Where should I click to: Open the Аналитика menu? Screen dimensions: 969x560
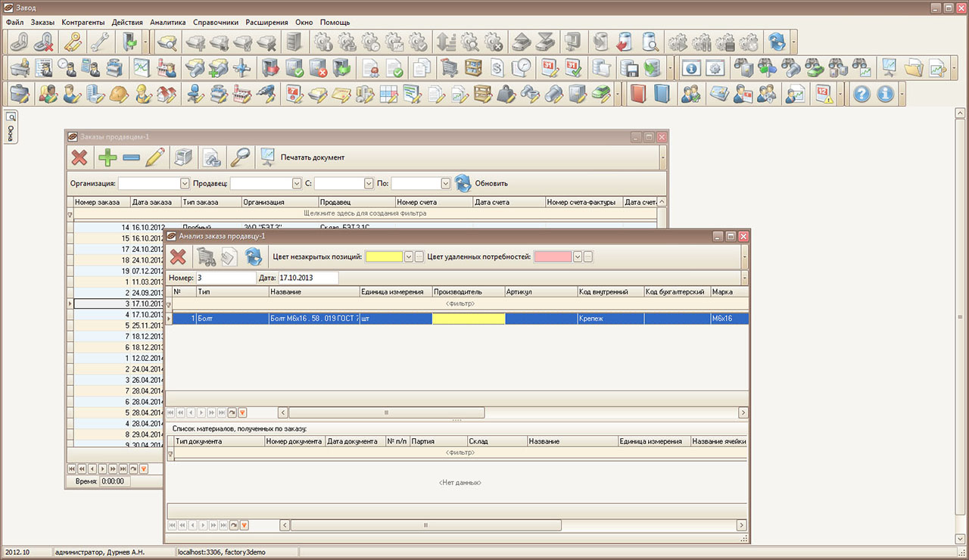pyautogui.click(x=168, y=22)
